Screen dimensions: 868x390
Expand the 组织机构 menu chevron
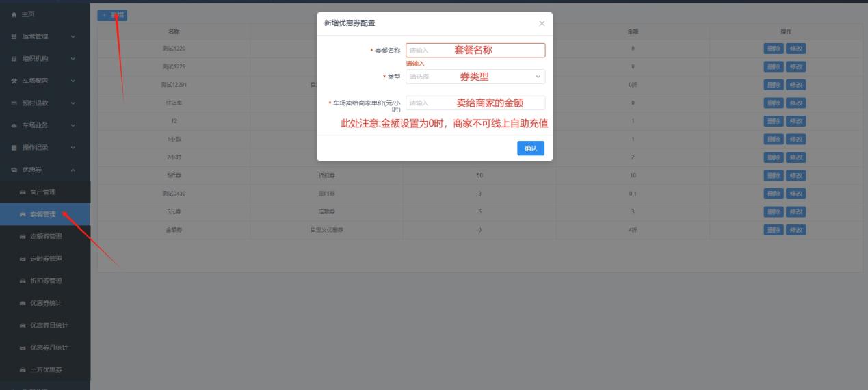pos(73,59)
